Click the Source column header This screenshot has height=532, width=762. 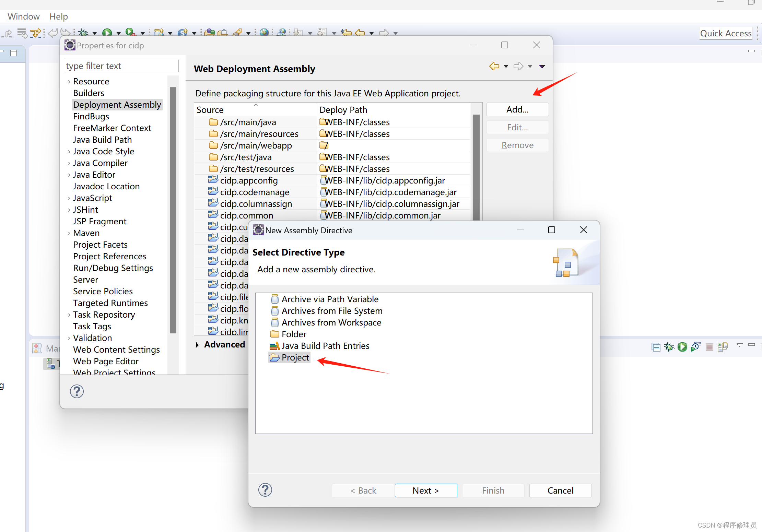256,110
